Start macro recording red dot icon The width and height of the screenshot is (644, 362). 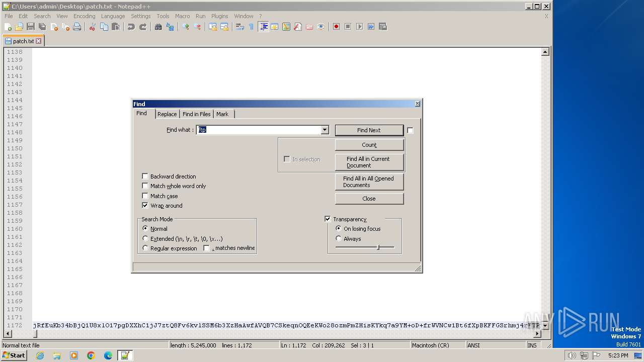(337, 27)
